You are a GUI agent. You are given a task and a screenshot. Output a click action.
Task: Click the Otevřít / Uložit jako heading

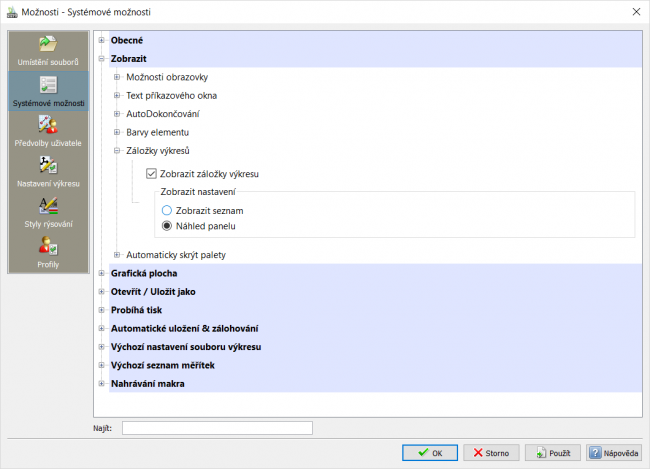[x=153, y=292]
